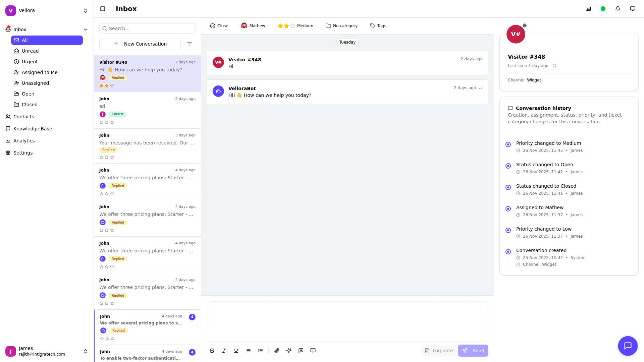Image resolution: width=644 pixels, height=362 pixels.
Task: Click the monitor display icon
Action: pyautogui.click(x=633, y=9)
